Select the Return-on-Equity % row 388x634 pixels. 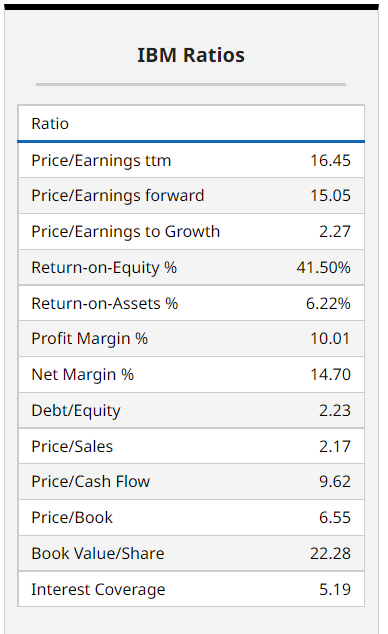(x=191, y=267)
